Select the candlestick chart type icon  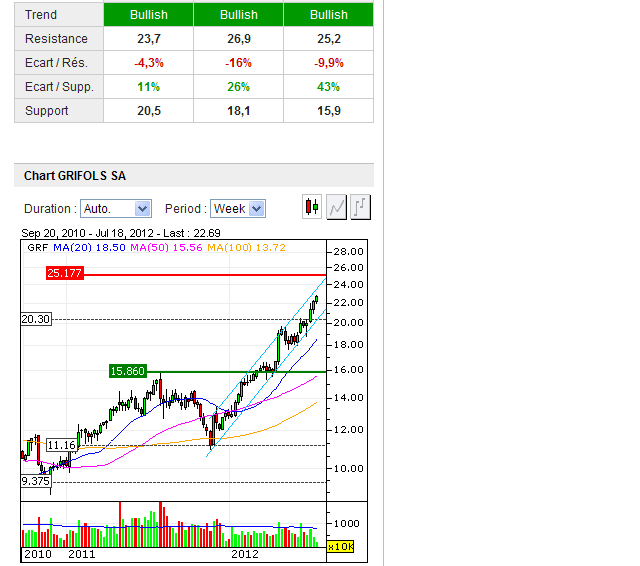[x=312, y=207]
